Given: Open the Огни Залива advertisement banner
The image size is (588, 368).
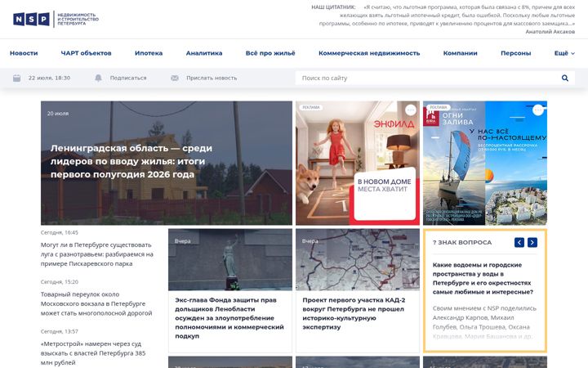Looking at the screenshot, I should 485,163.
